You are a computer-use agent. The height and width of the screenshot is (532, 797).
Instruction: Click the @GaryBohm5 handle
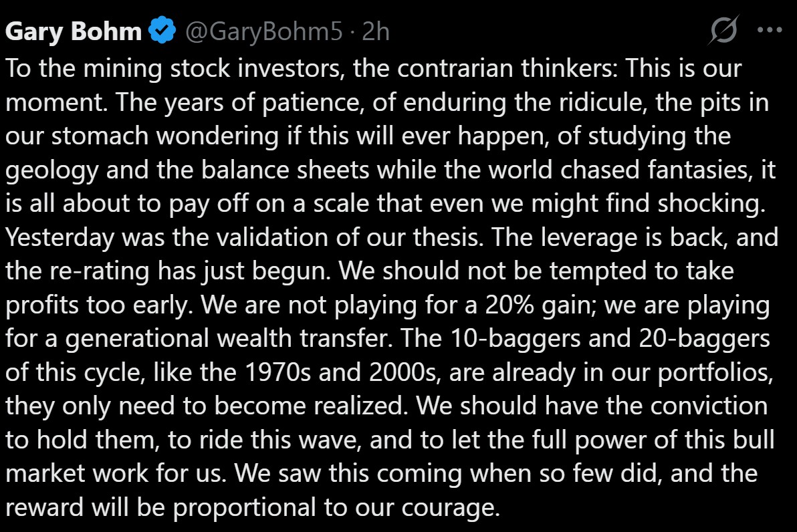click(262, 31)
